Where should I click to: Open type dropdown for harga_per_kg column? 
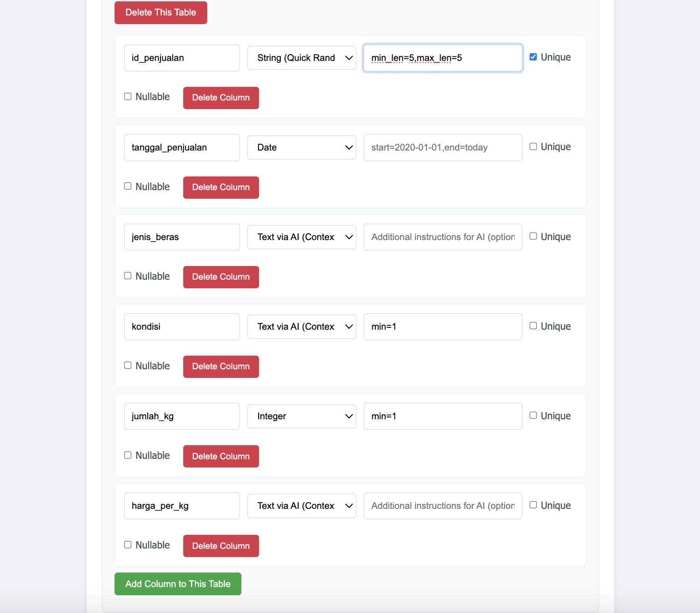coord(302,506)
